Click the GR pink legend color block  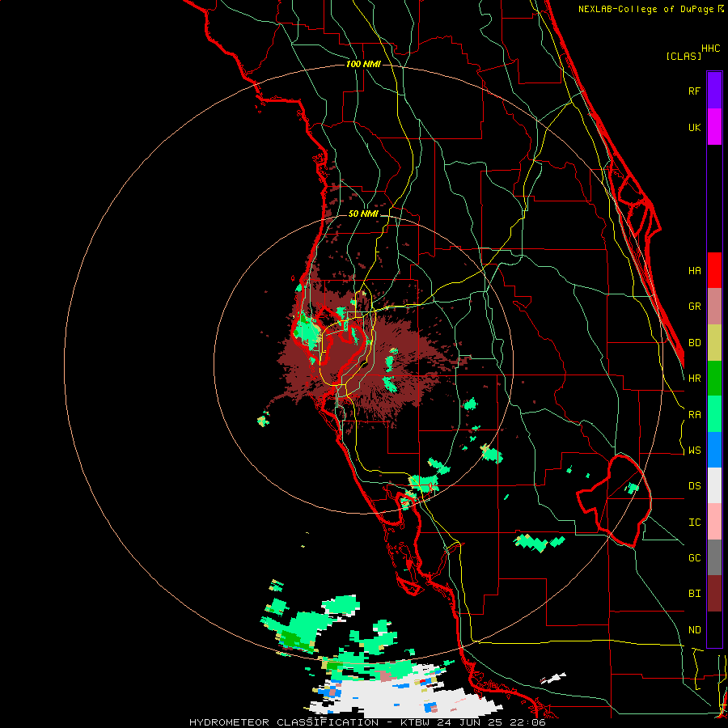click(x=714, y=307)
